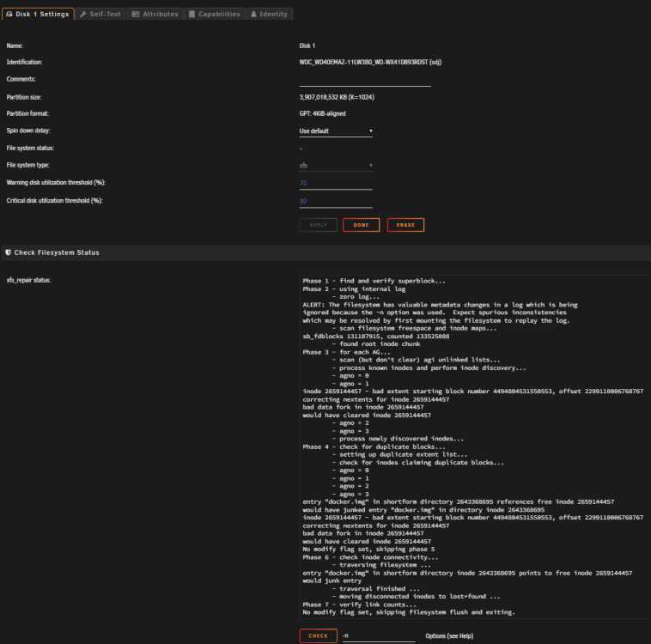651x644 pixels.
Task: Click the Critical disk utilization threshold field
Action: (x=336, y=201)
